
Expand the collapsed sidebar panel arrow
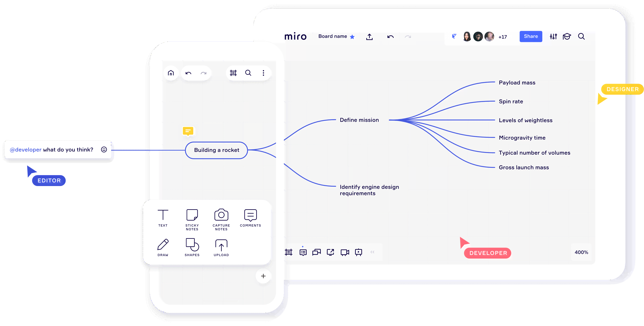point(372,253)
